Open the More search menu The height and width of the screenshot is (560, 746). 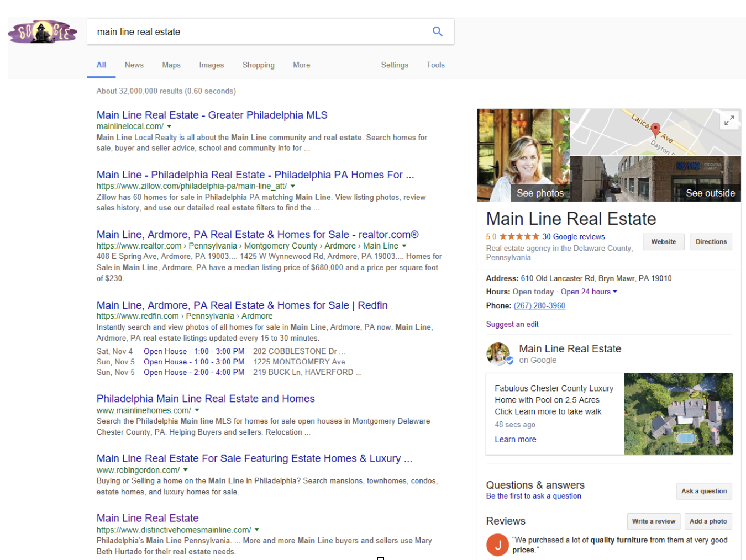coord(302,65)
